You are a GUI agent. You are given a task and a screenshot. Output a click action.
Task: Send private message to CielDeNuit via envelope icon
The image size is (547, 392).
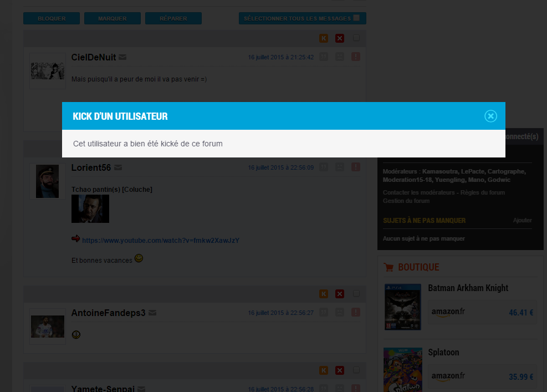tap(122, 57)
